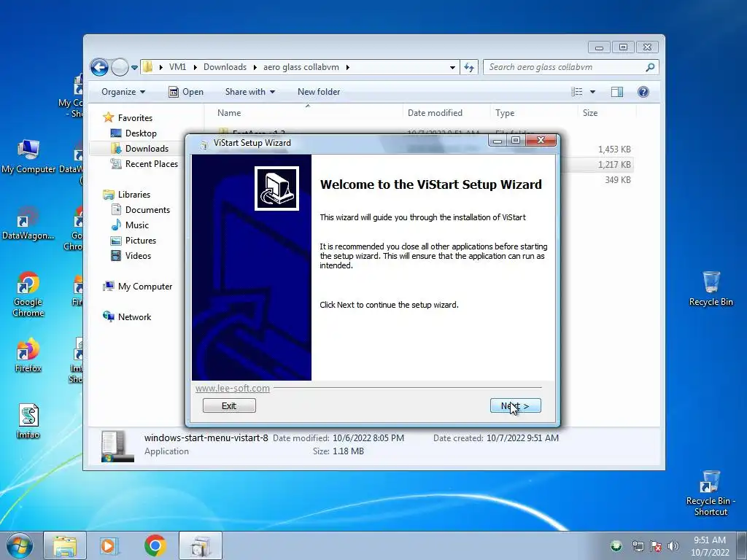This screenshot has height=560, width=747.
Task: Open the Action Center flag icon
Action: click(x=656, y=546)
